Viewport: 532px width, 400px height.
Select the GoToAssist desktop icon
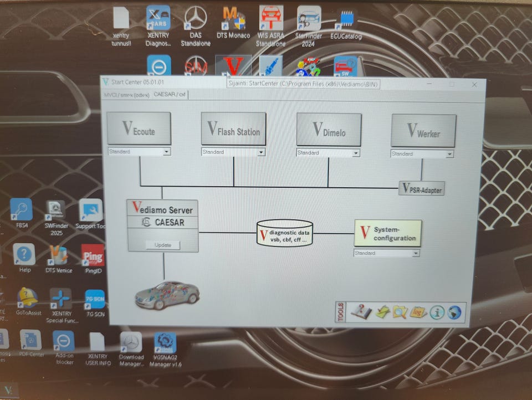(x=28, y=301)
